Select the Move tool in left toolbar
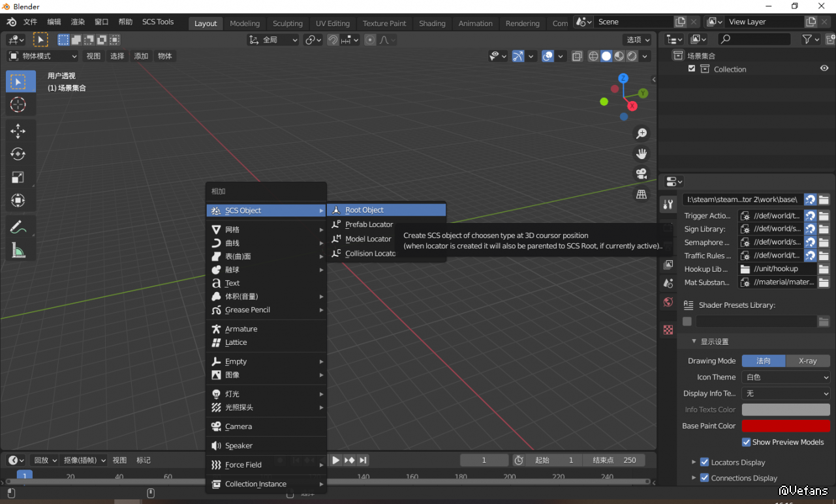This screenshot has height=504, width=836. click(x=18, y=130)
